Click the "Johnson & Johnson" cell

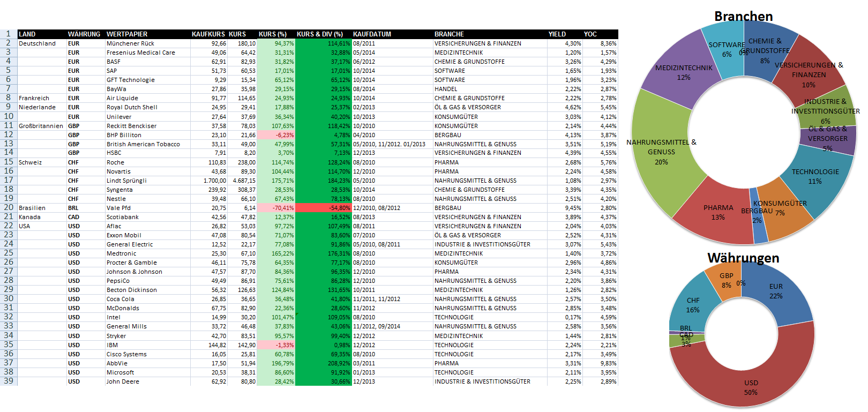[x=148, y=272]
